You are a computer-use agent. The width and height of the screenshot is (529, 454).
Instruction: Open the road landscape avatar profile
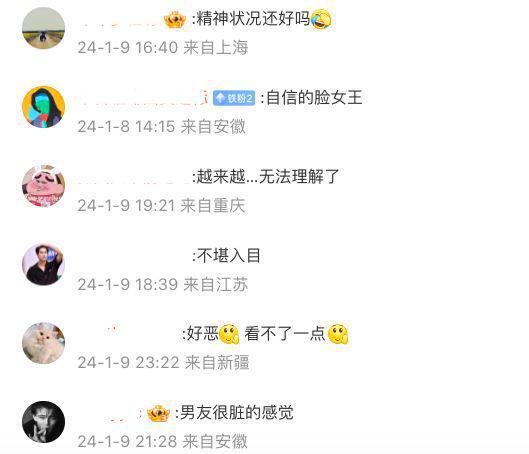[44, 28]
